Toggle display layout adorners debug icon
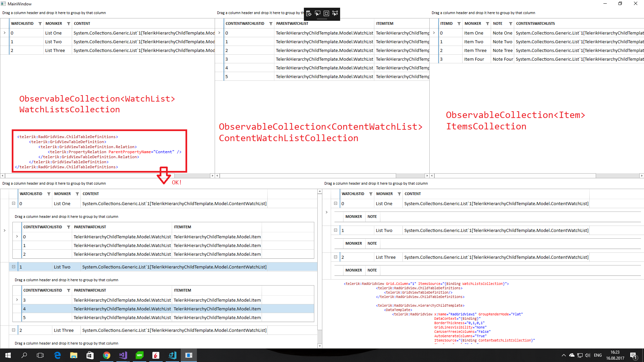 tap(326, 13)
